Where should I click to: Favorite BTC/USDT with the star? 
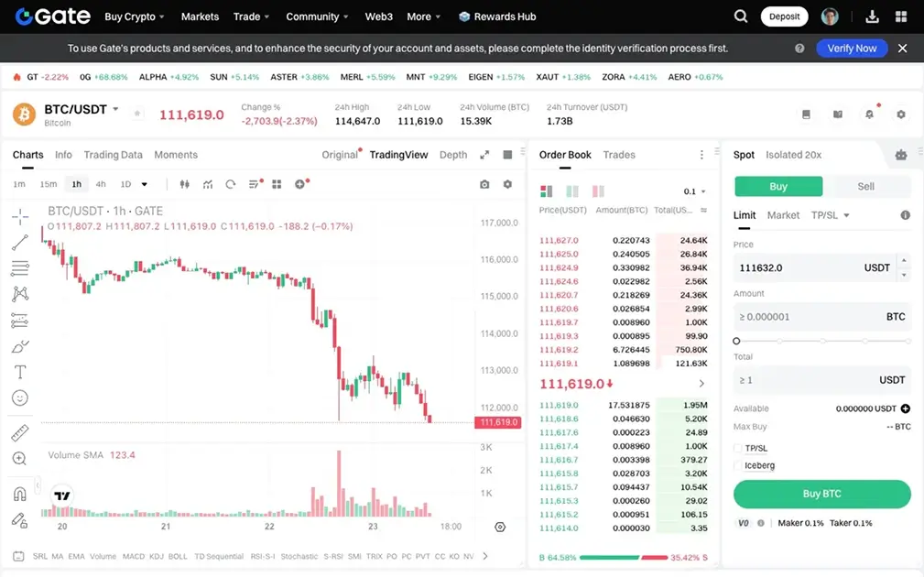coord(137,114)
